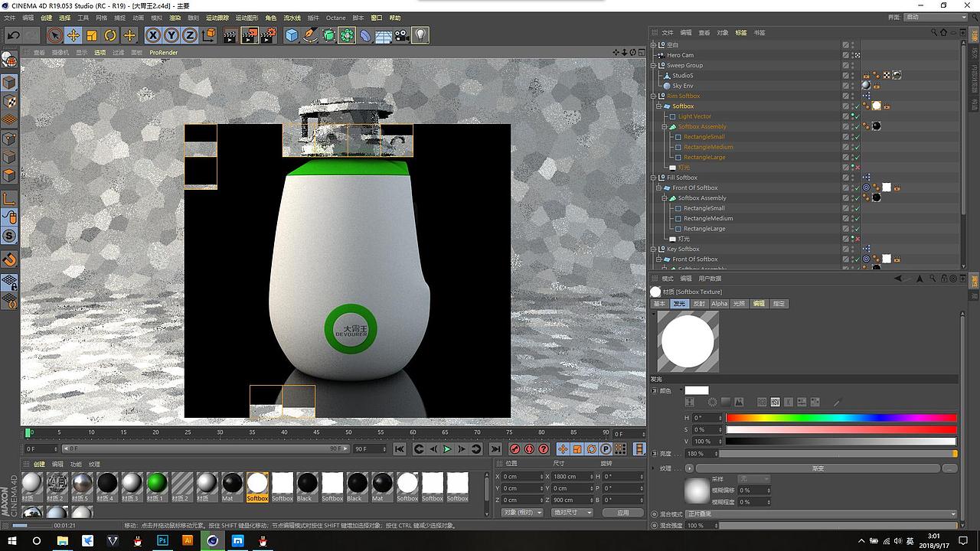
Task: Open the 角色 menu in menu bar
Action: [x=271, y=18]
